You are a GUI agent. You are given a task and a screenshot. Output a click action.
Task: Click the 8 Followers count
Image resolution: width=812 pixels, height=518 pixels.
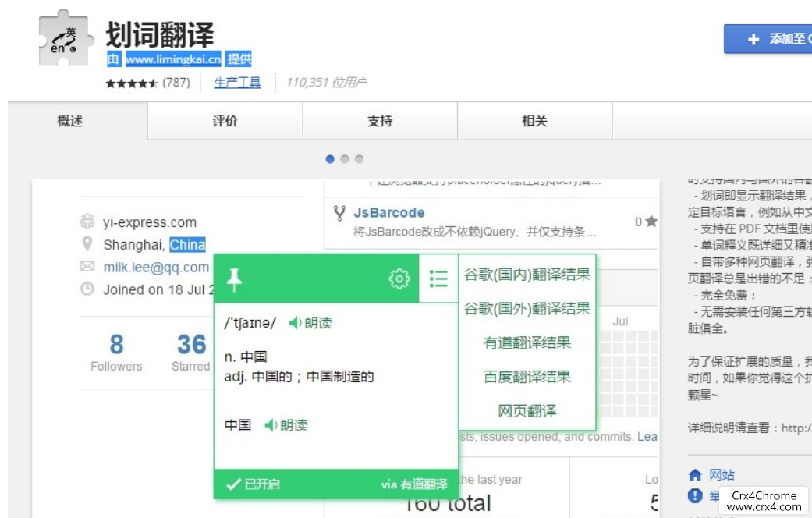pos(116,353)
